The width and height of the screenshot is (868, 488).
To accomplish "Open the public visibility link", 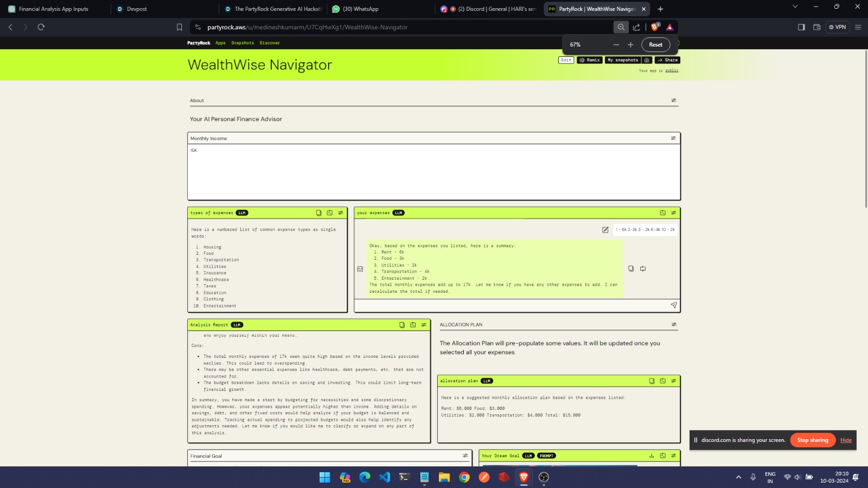I will click(672, 70).
